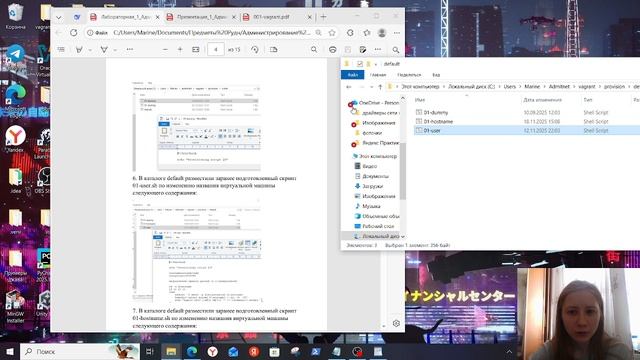Open Рабочий стол in navigation pane
640x360 pixels.
(374, 226)
